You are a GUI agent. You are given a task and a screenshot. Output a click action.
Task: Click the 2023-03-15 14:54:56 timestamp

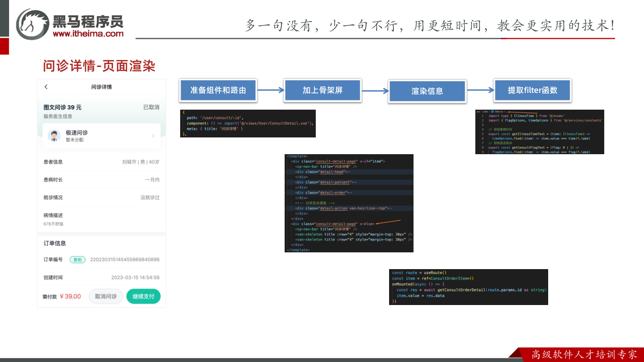136,277
